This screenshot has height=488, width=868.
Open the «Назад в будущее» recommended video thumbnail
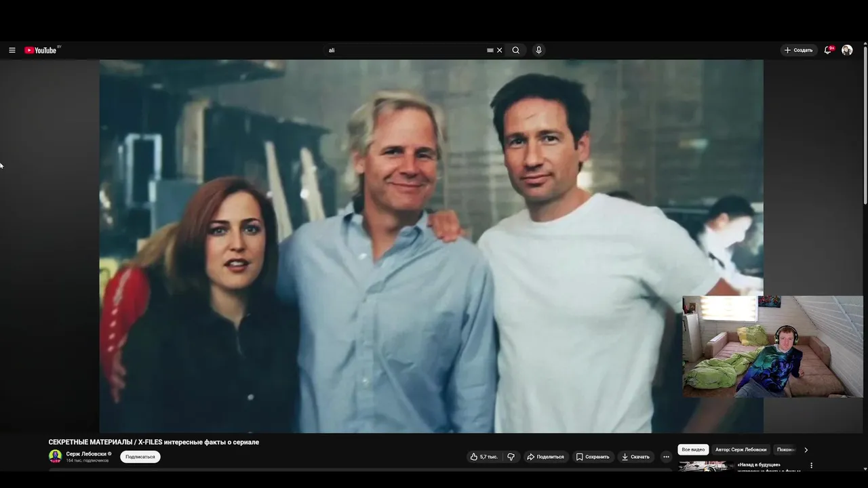705,466
